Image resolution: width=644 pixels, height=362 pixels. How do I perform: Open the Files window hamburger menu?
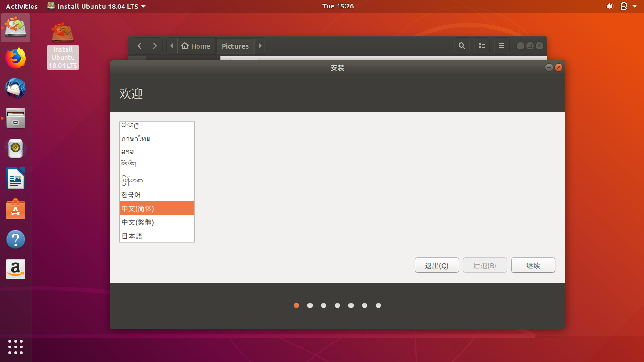click(502, 46)
